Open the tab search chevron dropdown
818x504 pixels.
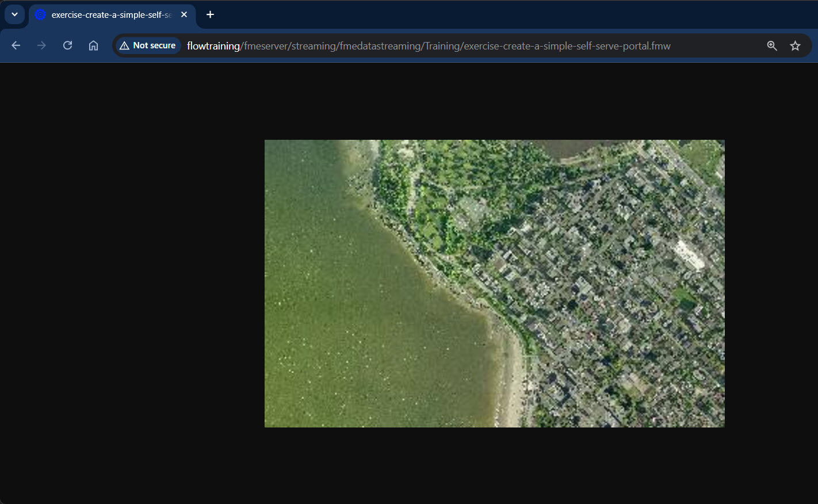(x=14, y=14)
